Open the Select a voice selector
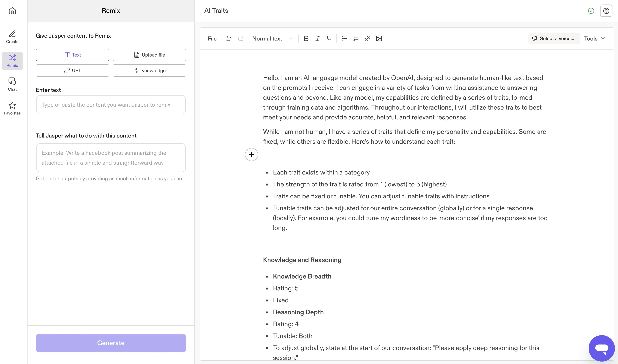Screen dimensions: 618x364 coord(553,38)
